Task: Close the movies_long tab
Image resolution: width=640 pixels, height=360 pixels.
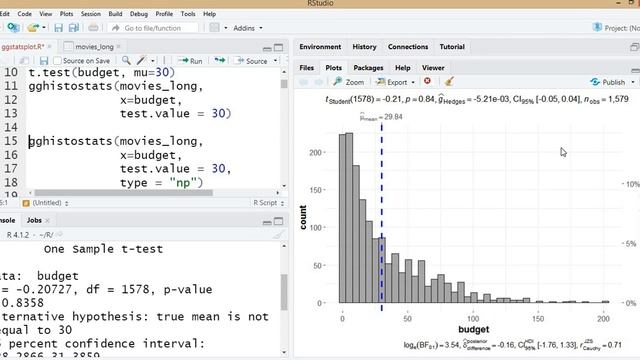Action: (x=118, y=47)
